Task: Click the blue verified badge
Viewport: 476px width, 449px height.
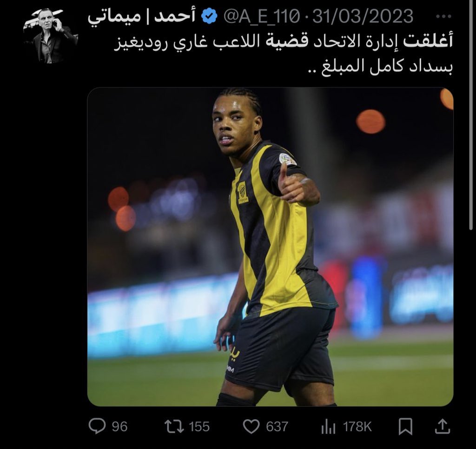Action: 210,16
